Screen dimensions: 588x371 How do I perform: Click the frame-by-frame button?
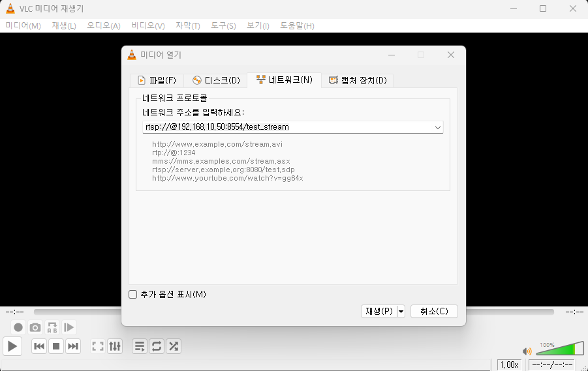[x=69, y=327]
